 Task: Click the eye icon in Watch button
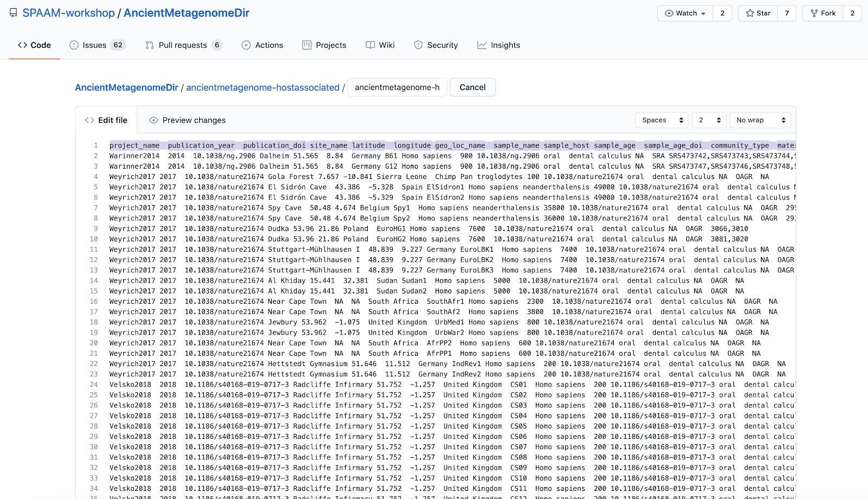click(x=669, y=13)
